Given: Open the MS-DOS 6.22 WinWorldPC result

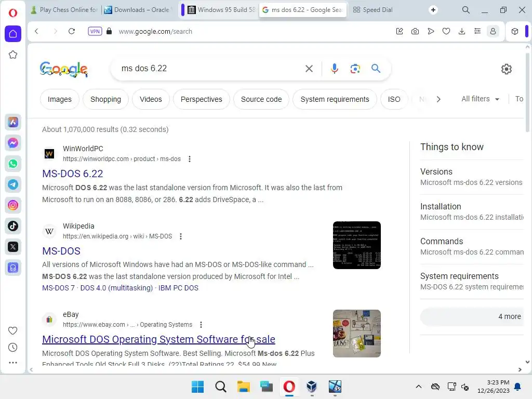Looking at the screenshot, I should pyautogui.click(x=72, y=174).
